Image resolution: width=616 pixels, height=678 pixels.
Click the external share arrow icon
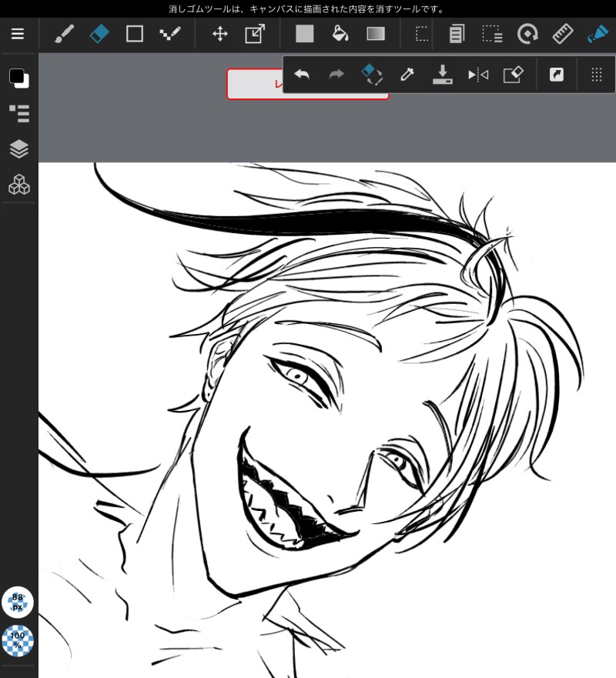pos(556,75)
